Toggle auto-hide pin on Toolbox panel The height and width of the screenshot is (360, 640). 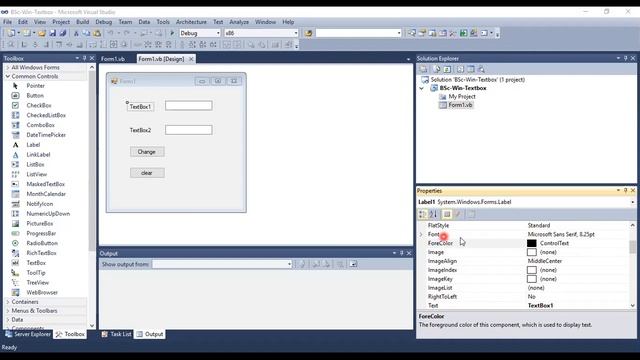(84, 58)
